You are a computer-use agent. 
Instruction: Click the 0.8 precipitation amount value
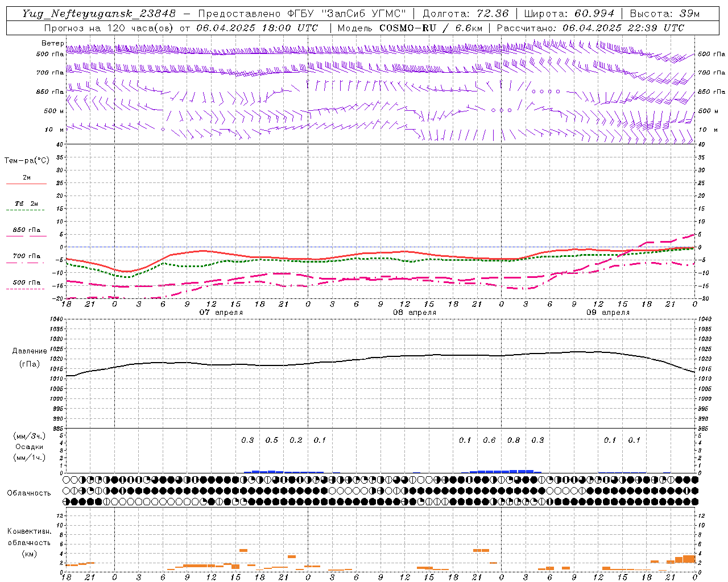point(514,440)
